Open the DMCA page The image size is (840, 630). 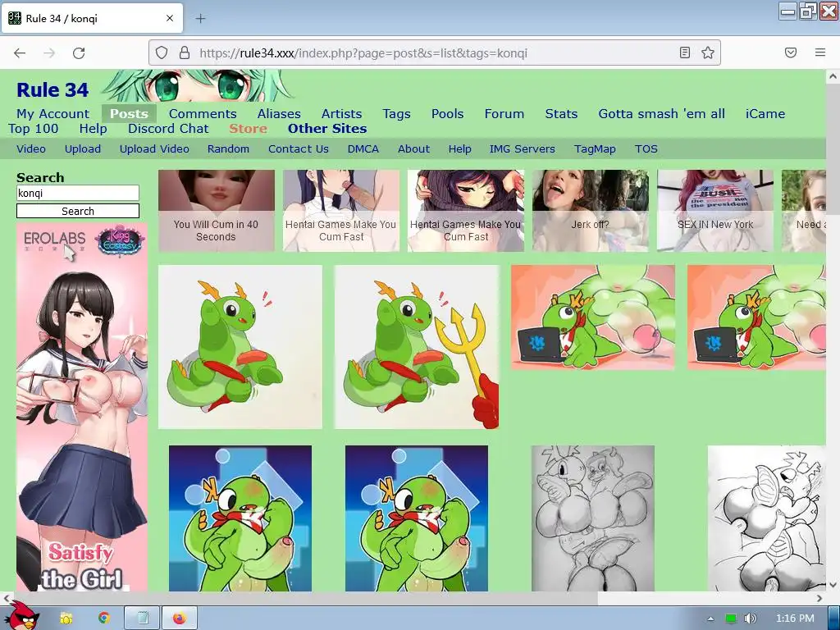click(363, 149)
